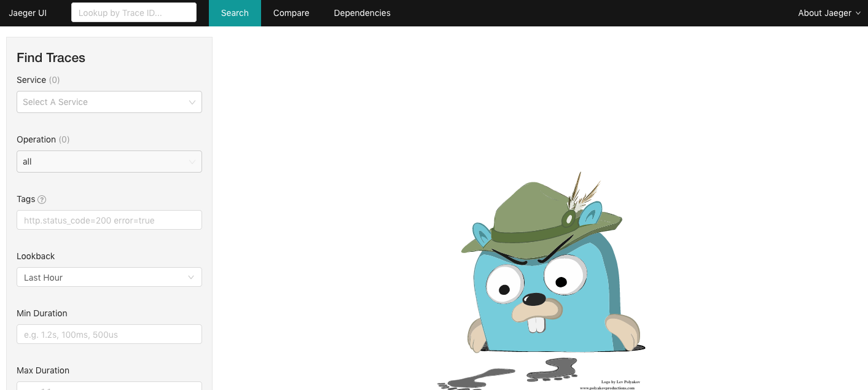Click the Find Traces heading
Image resolution: width=868 pixels, height=390 pixels.
pyautogui.click(x=51, y=58)
